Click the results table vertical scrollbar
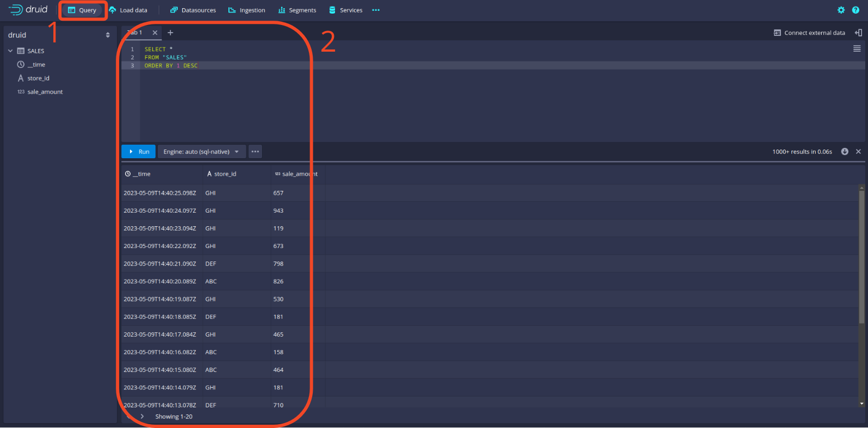 tap(861, 256)
